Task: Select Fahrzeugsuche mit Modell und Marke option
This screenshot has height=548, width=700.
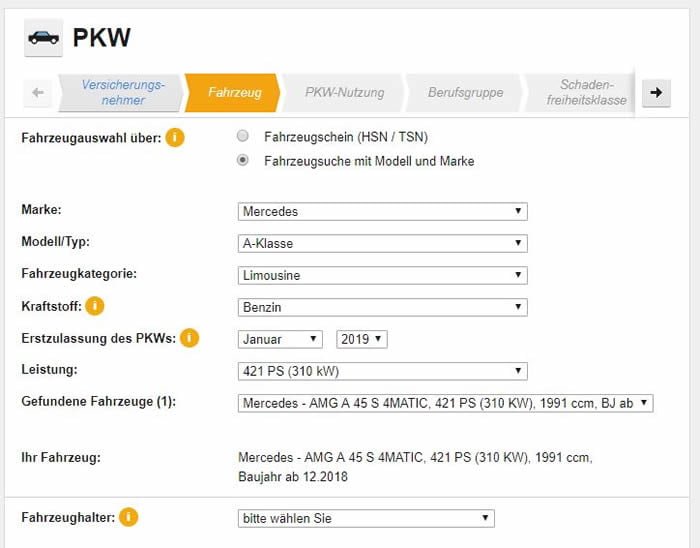Action: pos(243,160)
